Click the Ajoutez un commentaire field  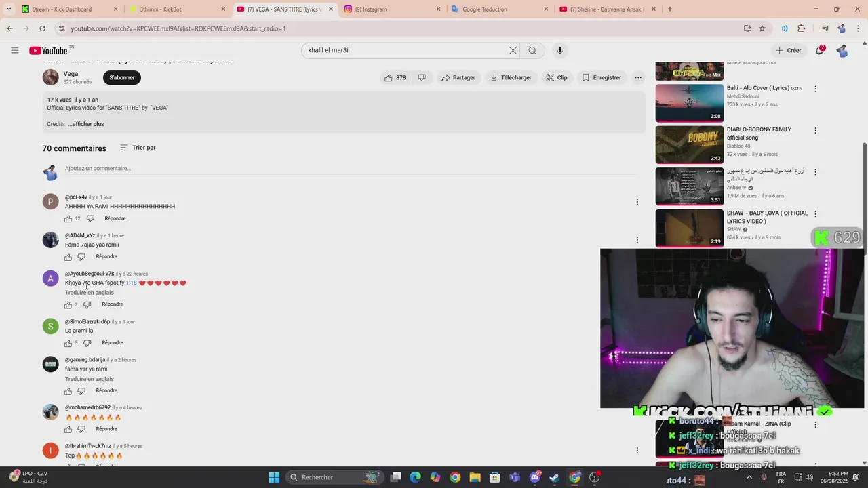click(350, 169)
